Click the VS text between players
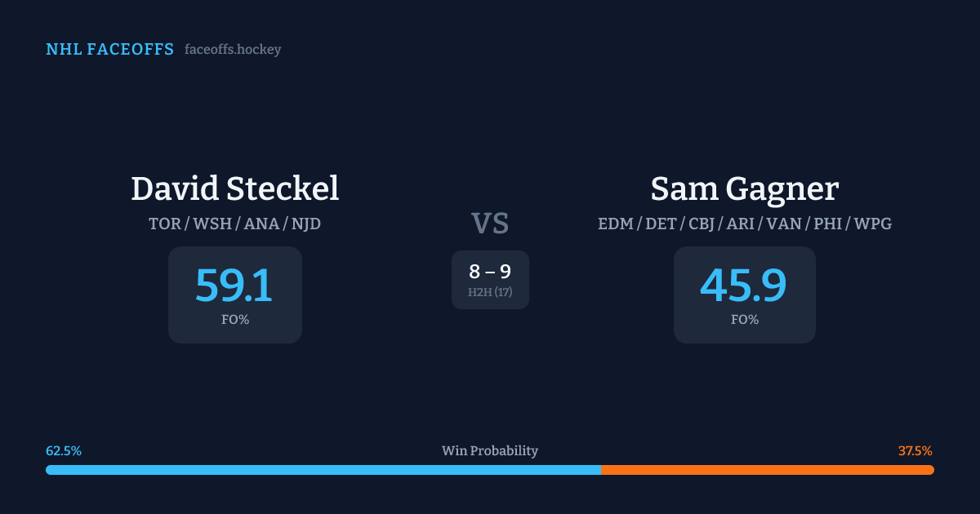The image size is (980, 514). (x=490, y=223)
